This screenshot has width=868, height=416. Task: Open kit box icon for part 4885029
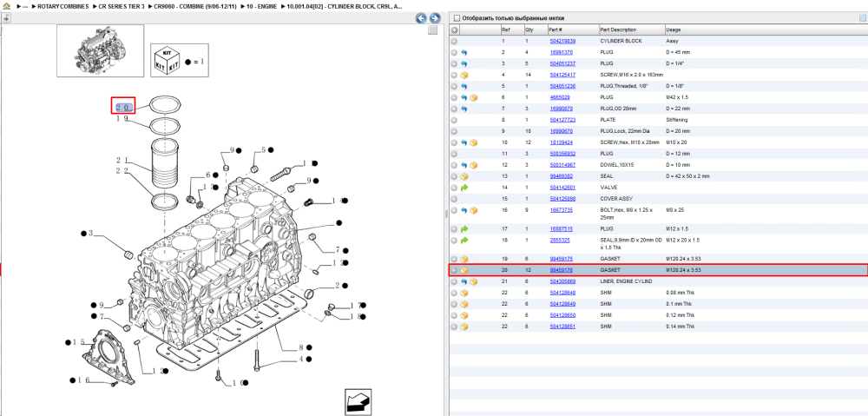coord(473,97)
